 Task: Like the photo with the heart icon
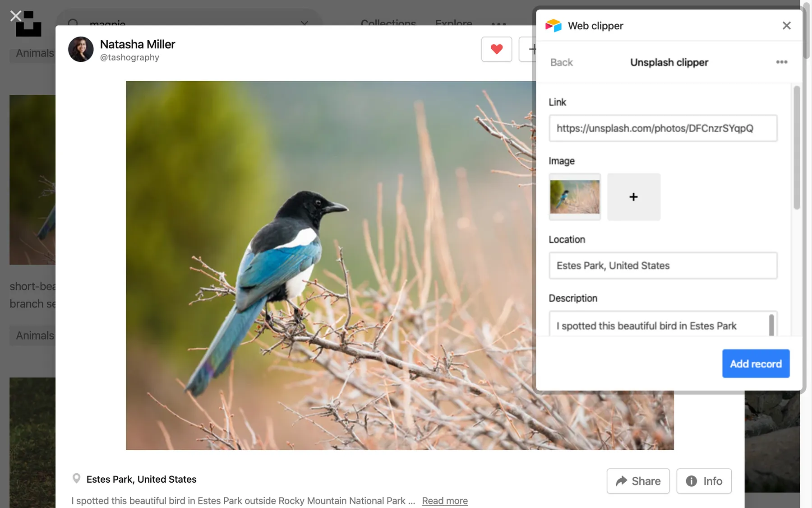point(496,49)
